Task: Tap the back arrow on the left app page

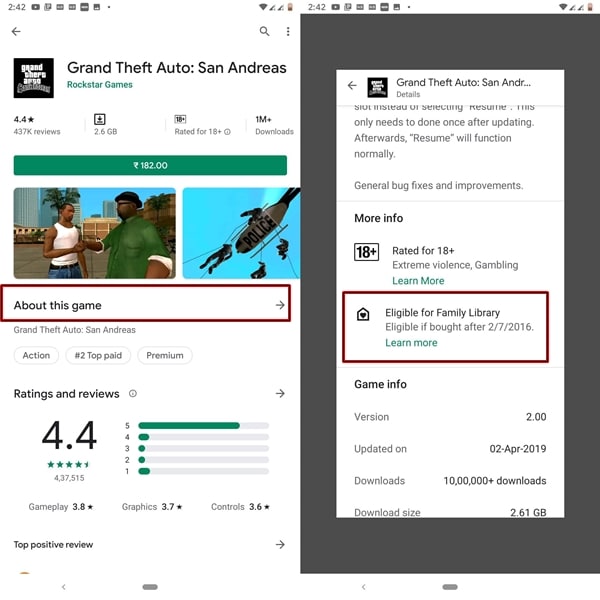Action: pyautogui.click(x=16, y=31)
